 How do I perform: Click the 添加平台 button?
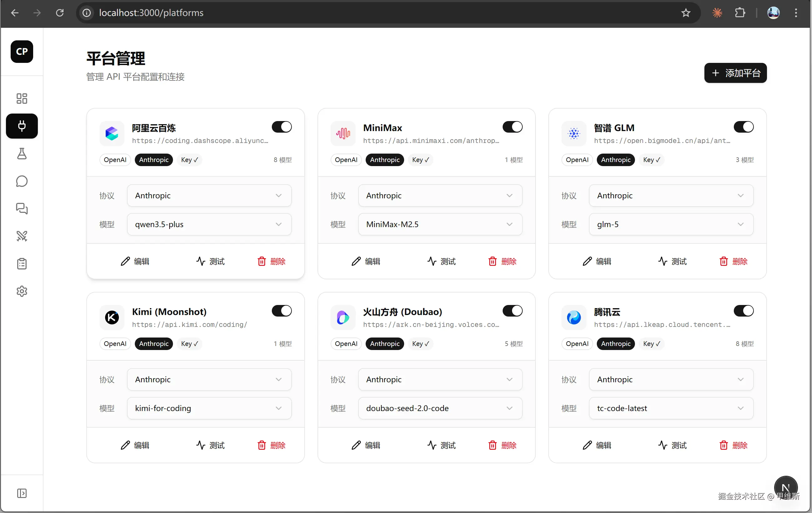(735, 73)
